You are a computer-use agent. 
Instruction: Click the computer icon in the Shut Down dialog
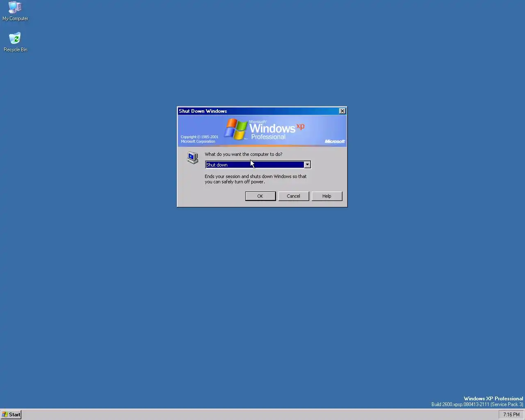192,157
